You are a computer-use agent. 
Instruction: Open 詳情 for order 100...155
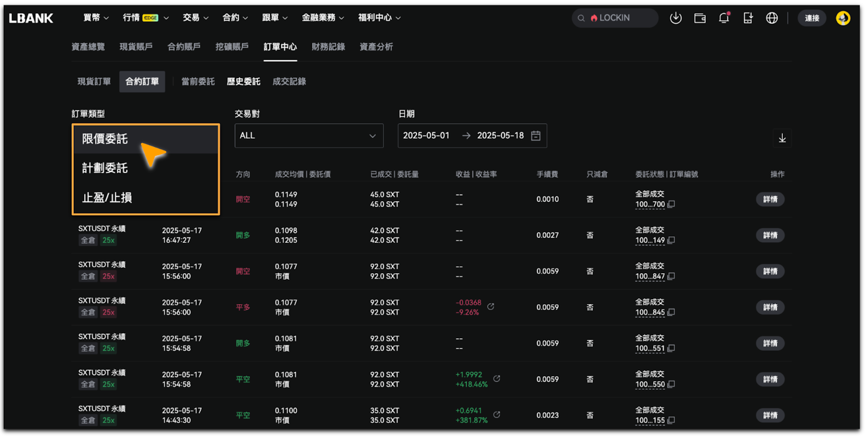770,416
